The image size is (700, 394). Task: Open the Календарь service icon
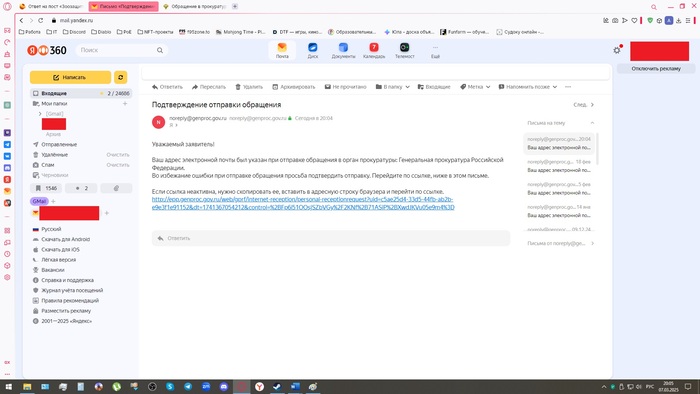[x=374, y=50]
